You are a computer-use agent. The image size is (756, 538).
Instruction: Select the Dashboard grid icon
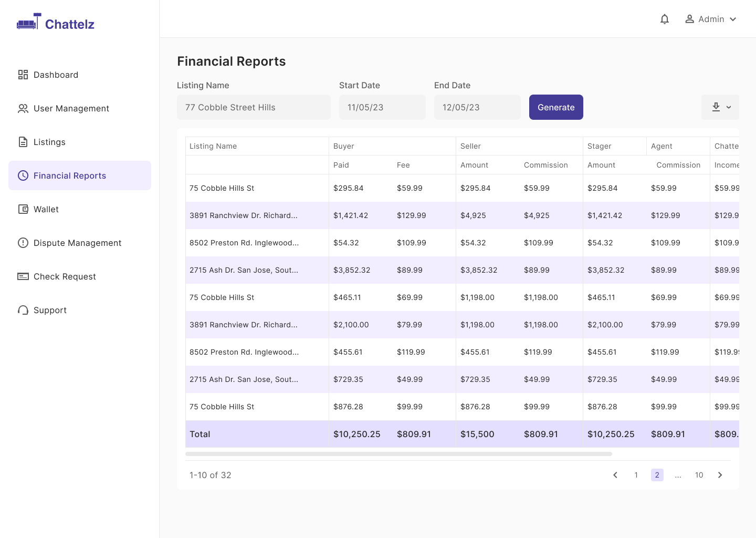click(23, 75)
